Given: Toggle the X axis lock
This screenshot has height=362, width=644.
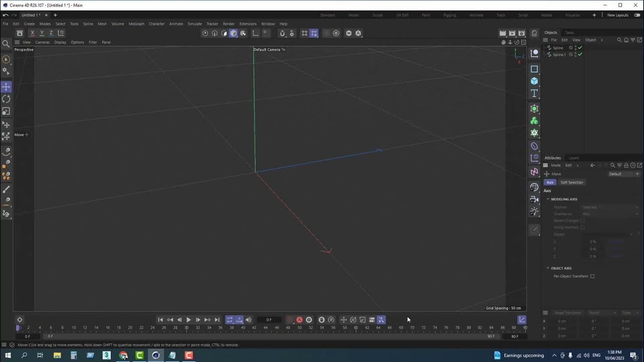Looking at the screenshot, I should pos(32,33).
